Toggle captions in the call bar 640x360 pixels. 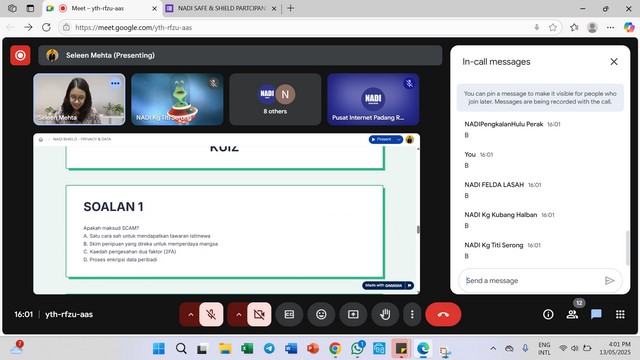pyautogui.click(x=289, y=314)
